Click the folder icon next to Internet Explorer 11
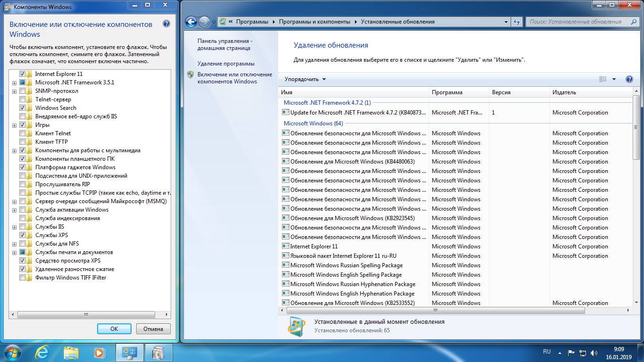 [30, 74]
